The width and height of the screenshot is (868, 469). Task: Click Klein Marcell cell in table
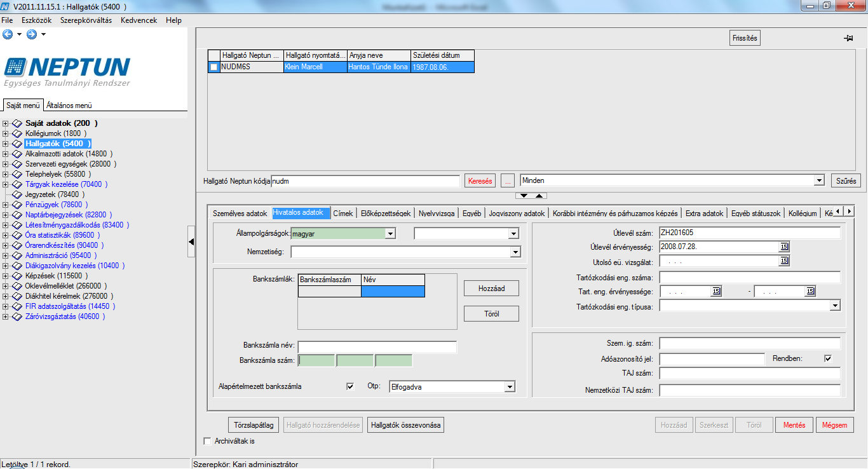(315, 67)
